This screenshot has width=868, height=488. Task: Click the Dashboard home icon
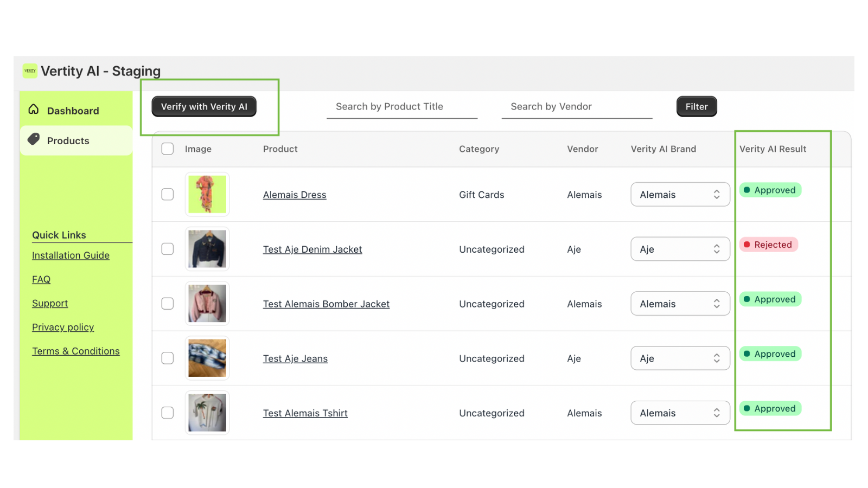[x=34, y=110]
